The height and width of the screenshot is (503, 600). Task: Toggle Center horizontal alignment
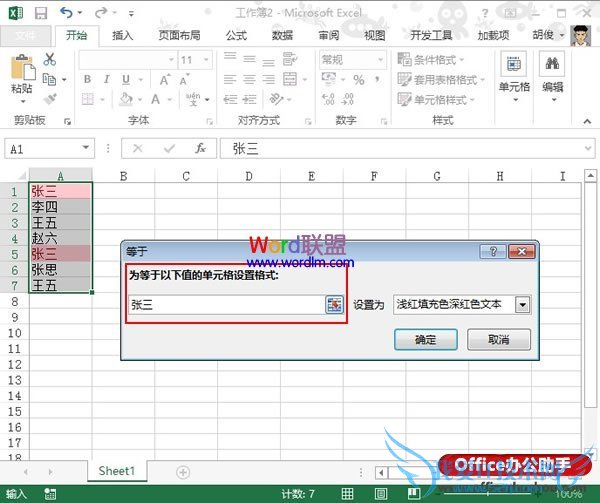click(x=249, y=80)
